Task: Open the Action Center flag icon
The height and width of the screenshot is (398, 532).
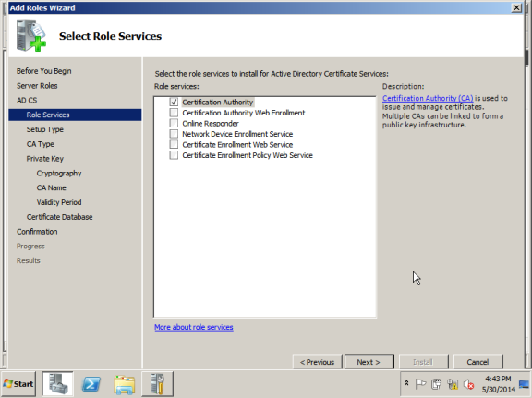Action: (420, 384)
